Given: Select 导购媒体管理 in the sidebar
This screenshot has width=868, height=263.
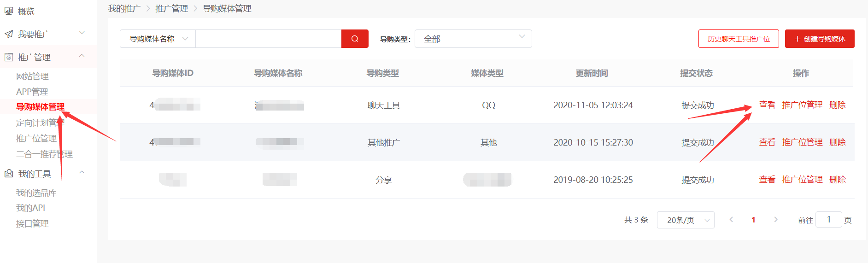Looking at the screenshot, I should click(40, 107).
